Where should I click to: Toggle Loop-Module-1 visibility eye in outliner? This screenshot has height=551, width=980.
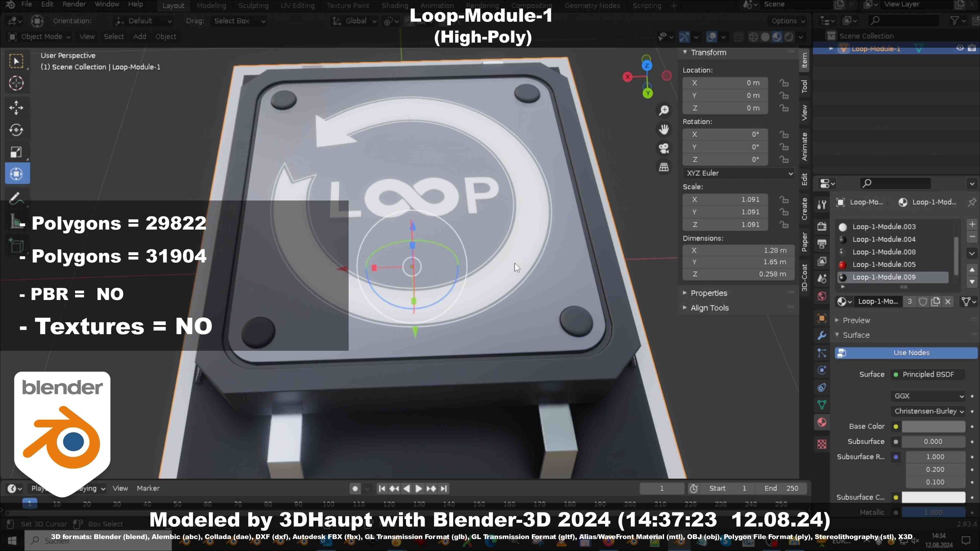[x=960, y=48]
